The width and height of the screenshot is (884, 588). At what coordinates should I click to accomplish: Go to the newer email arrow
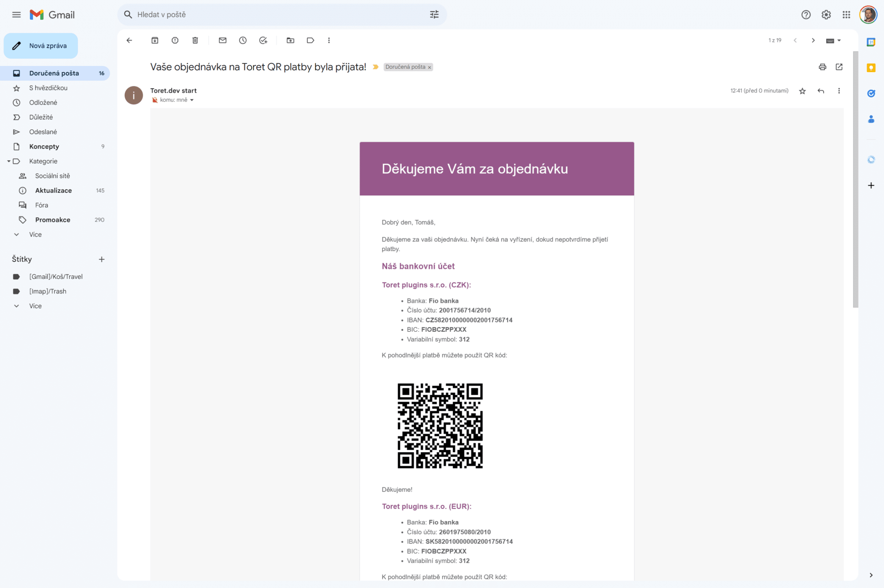(x=795, y=40)
